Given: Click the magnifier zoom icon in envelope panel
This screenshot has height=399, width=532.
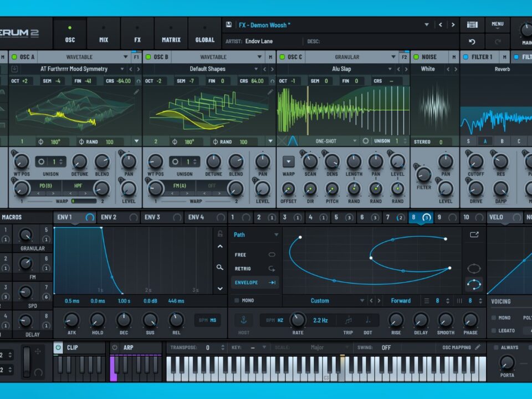Looking at the screenshot, I should [220, 267].
